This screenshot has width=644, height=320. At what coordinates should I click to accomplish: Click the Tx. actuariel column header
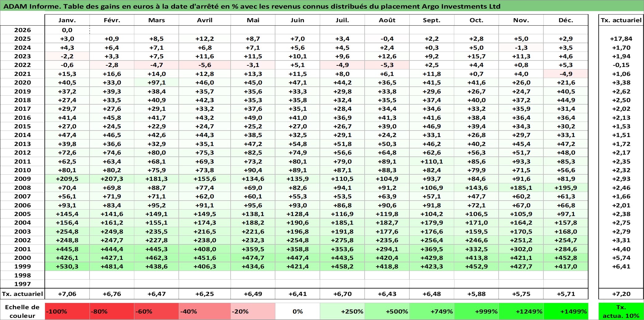(621, 20)
